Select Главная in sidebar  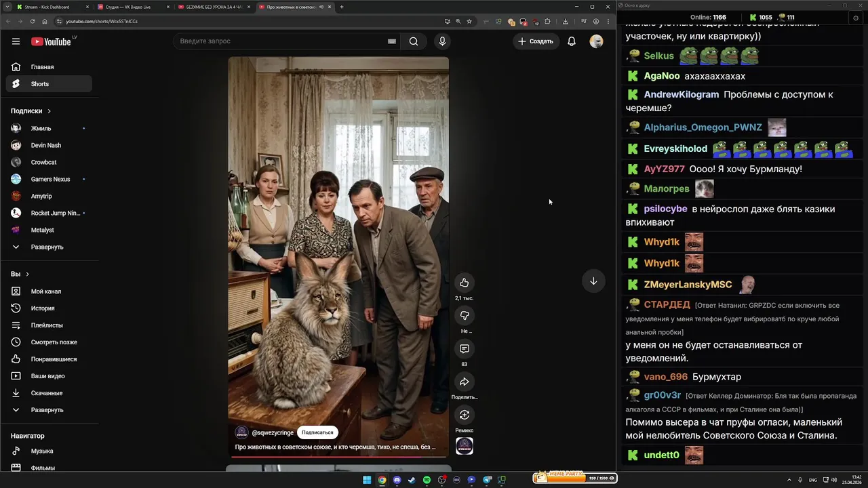pos(49,67)
